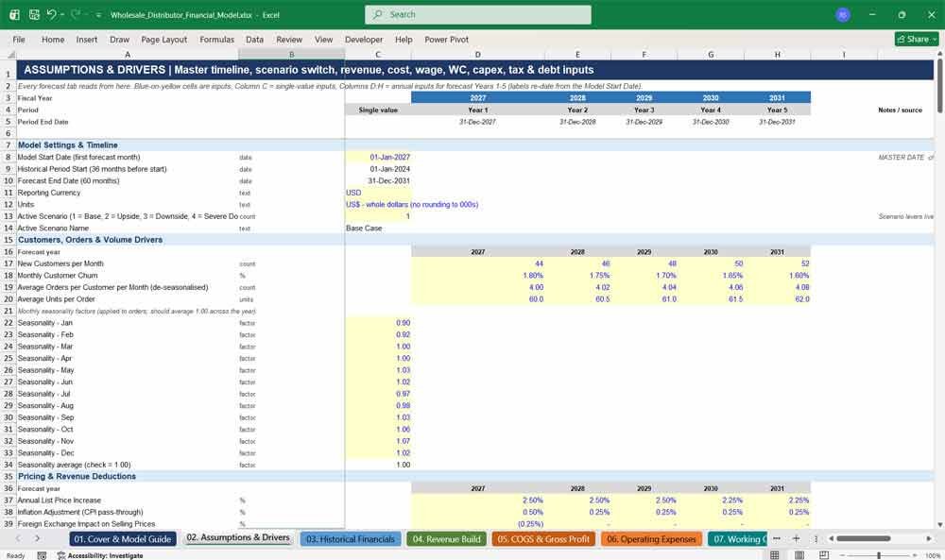Select column D header
This screenshot has width=945, height=560.
click(478, 54)
